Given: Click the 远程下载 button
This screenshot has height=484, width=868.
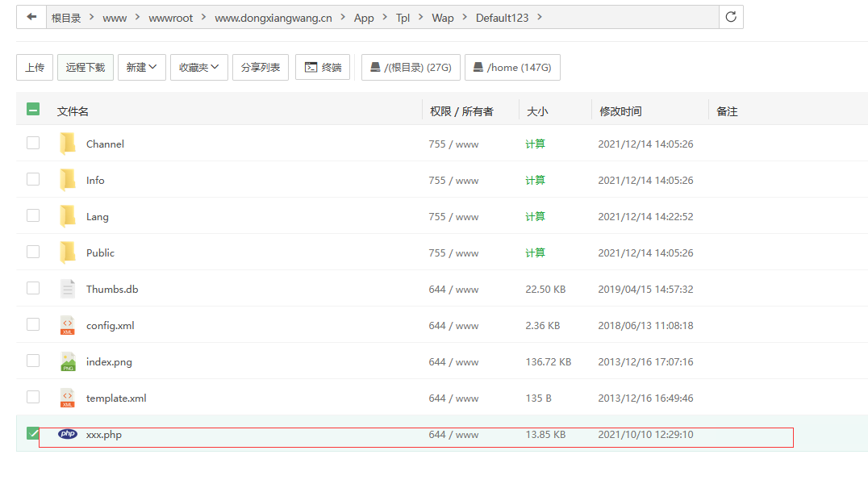Looking at the screenshot, I should 86,67.
